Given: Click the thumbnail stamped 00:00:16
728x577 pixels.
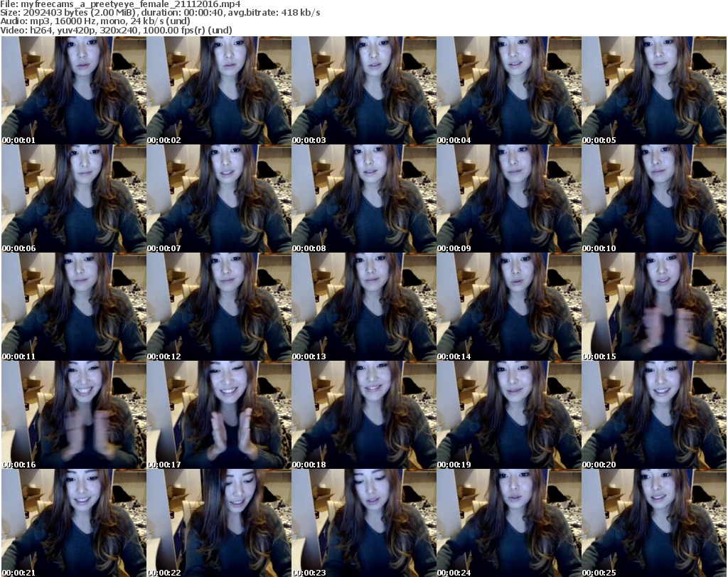Looking at the screenshot, I should 74,415.
